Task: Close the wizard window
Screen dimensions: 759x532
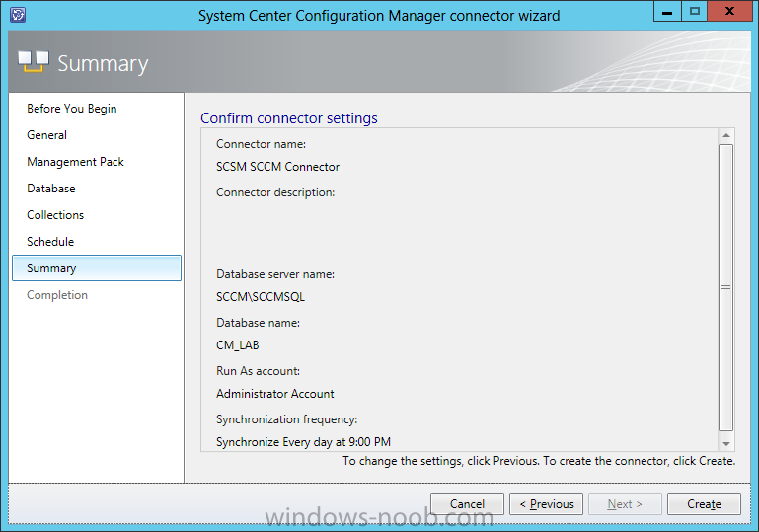Action: (729, 11)
